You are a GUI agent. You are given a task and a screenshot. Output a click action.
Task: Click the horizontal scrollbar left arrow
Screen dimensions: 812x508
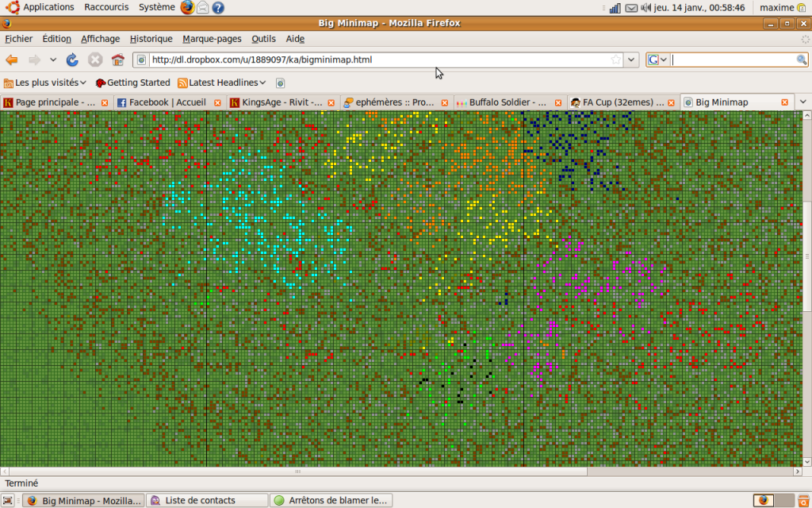click(x=5, y=471)
